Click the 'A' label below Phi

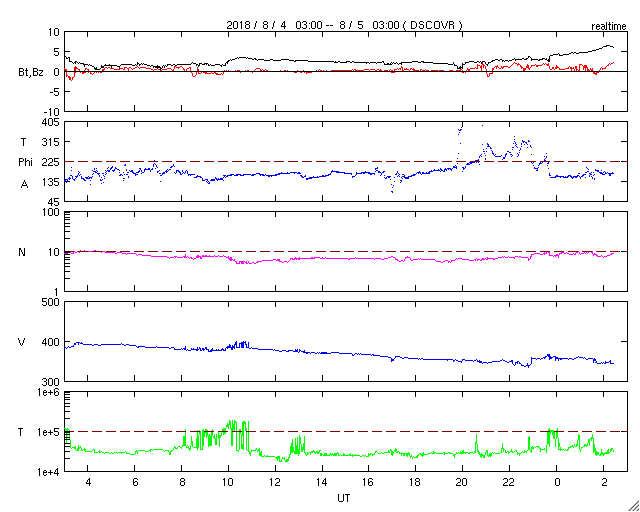coord(24,185)
